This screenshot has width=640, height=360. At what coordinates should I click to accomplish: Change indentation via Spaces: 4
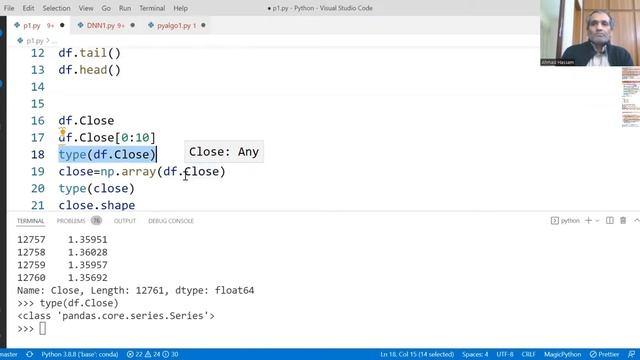tap(475, 354)
